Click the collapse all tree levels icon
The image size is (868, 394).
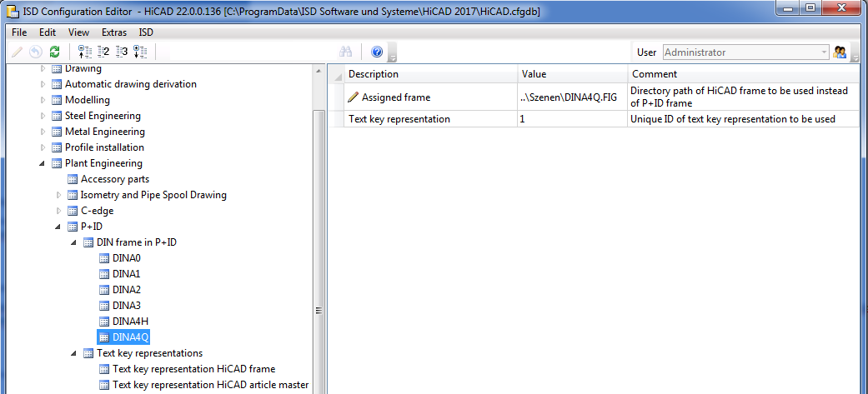coord(85,52)
